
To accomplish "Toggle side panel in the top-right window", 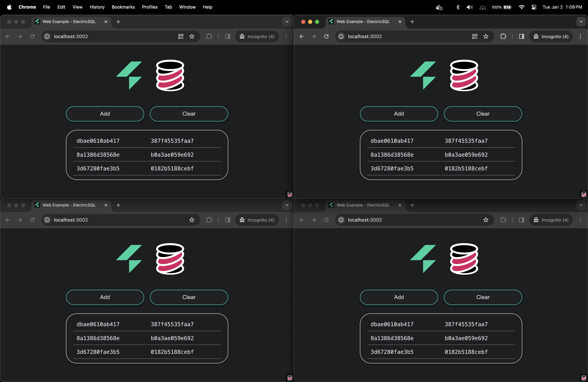I will (521, 37).
